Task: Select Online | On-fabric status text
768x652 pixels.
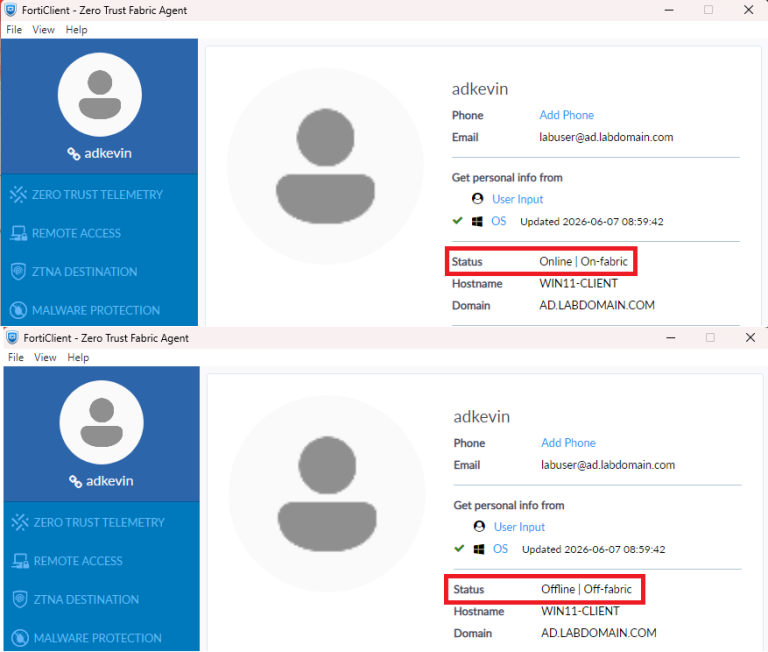Action: [583, 262]
